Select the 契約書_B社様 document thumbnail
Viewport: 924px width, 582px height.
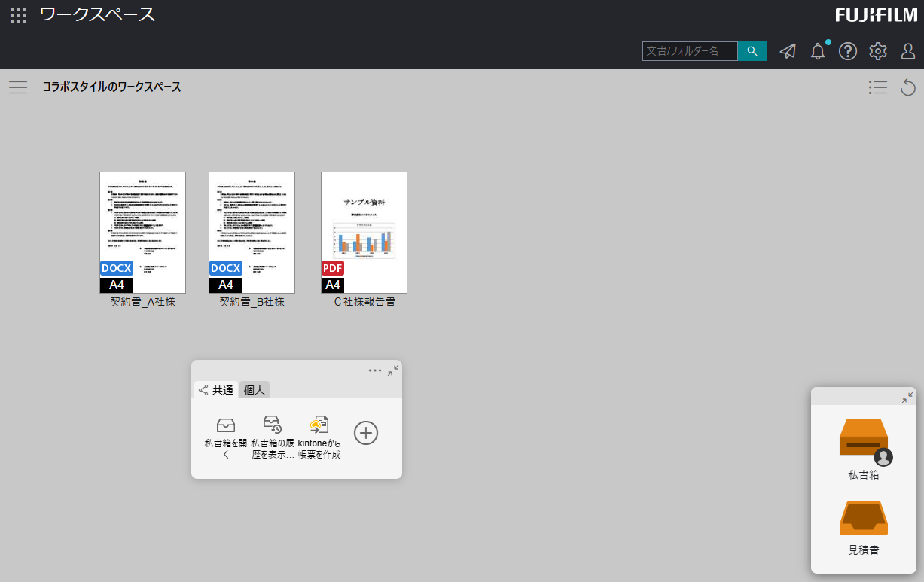click(x=252, y=233)
